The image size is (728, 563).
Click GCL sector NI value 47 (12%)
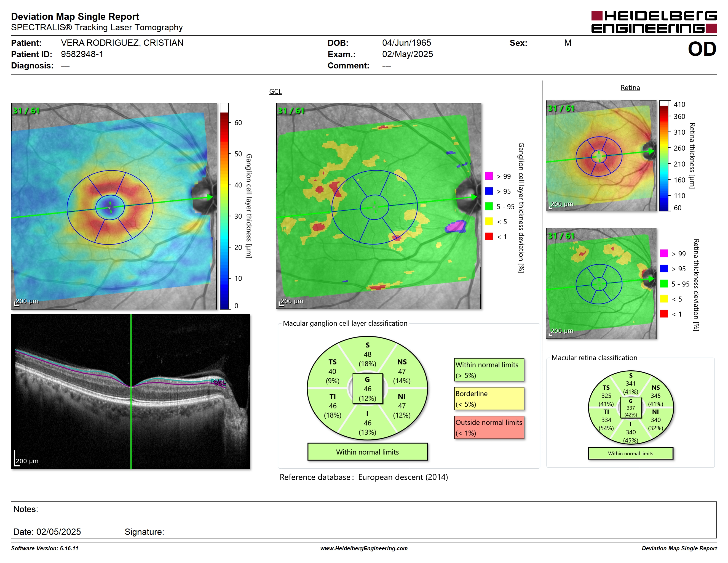[402, 411]
